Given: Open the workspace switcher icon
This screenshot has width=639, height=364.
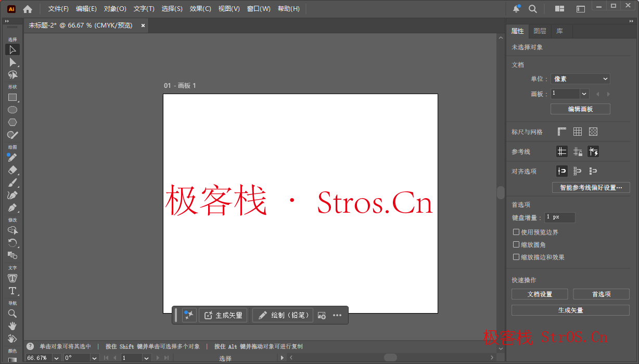Looking at the screenshot, I should pos(581,9).
